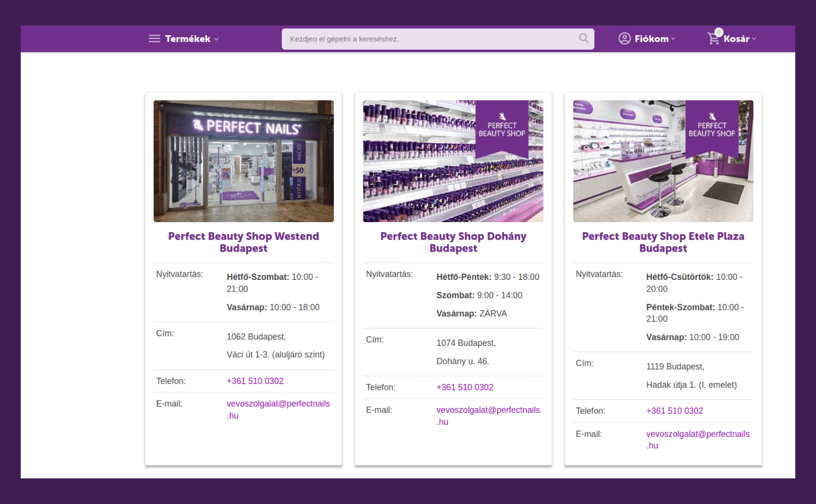Image resolution: width=816 pixels, height=504 pixels.
Task: Click the Cím label in the Dohány card
Action: pyautogui.click(x=375, y=340)
